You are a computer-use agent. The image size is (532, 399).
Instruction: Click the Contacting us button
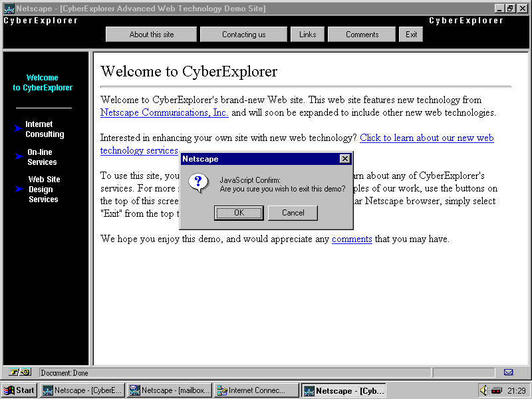pos(243,35)
